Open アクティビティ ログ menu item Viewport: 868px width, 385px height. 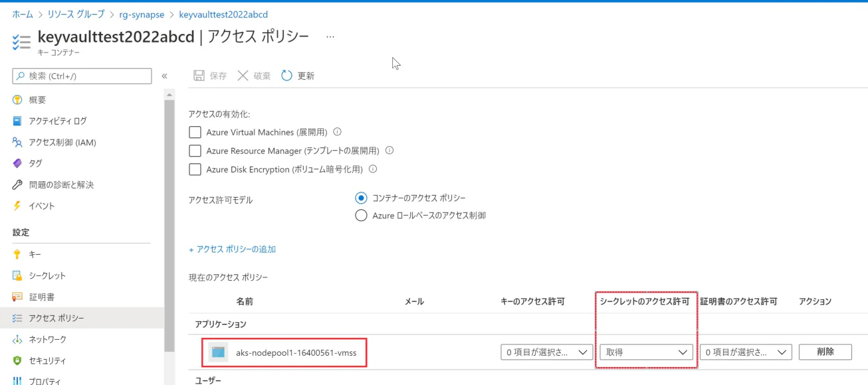pyautogui.click(x=58, y=121)
